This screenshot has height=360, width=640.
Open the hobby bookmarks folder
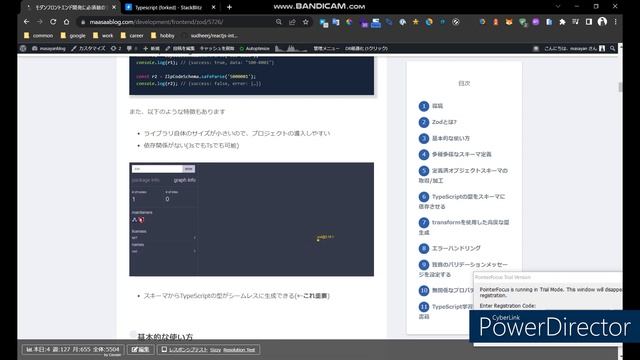tap(163, 36)
